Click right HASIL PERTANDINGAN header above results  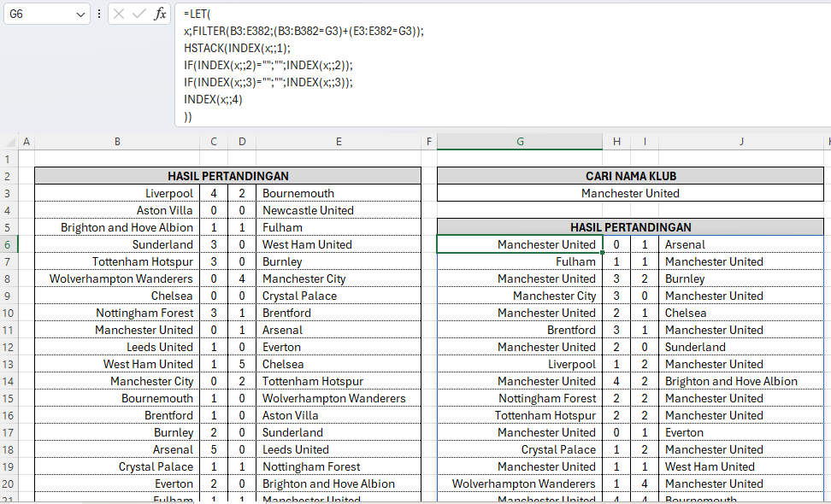(x=631, y=227)
